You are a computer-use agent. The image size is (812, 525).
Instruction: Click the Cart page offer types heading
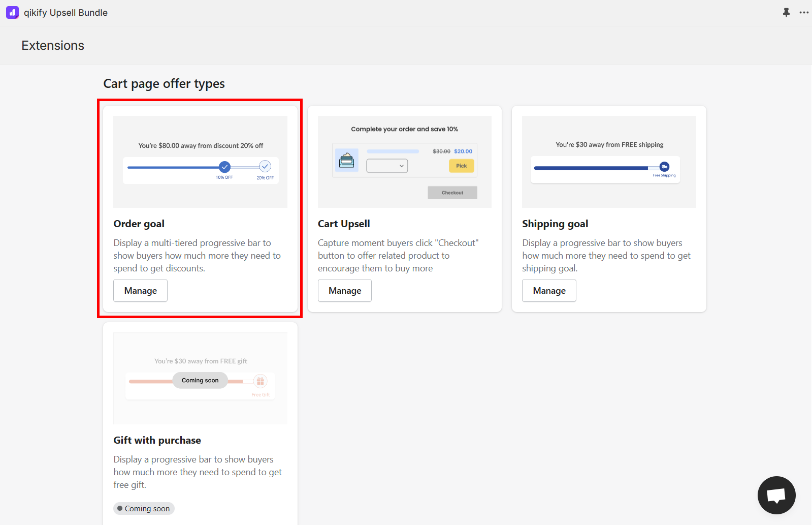(x=164, y=83)
